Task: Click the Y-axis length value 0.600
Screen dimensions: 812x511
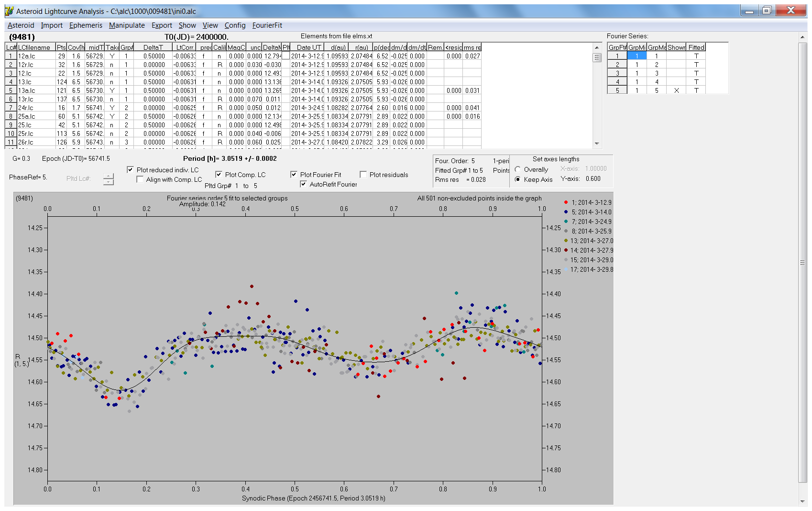Action: 593,179
